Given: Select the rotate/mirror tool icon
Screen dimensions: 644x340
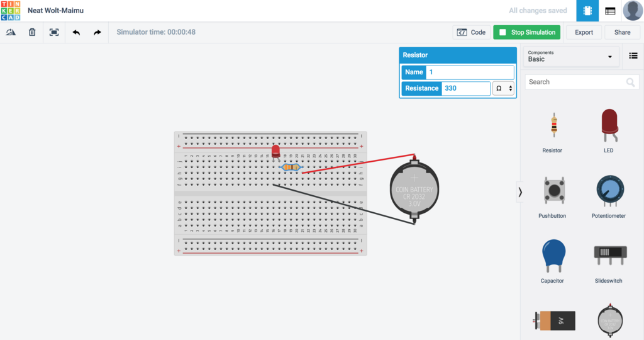Looking at the screenshot, I should click(x=11, y=32).
